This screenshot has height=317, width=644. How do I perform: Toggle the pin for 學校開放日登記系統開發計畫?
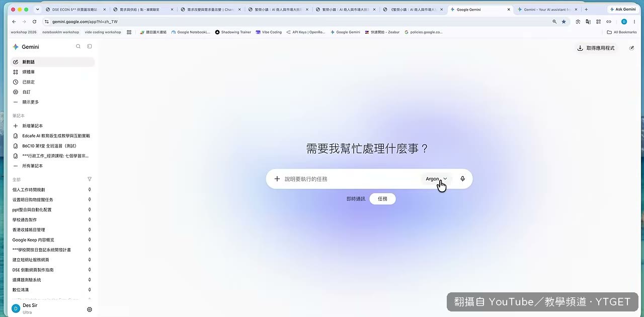point(90,250)
